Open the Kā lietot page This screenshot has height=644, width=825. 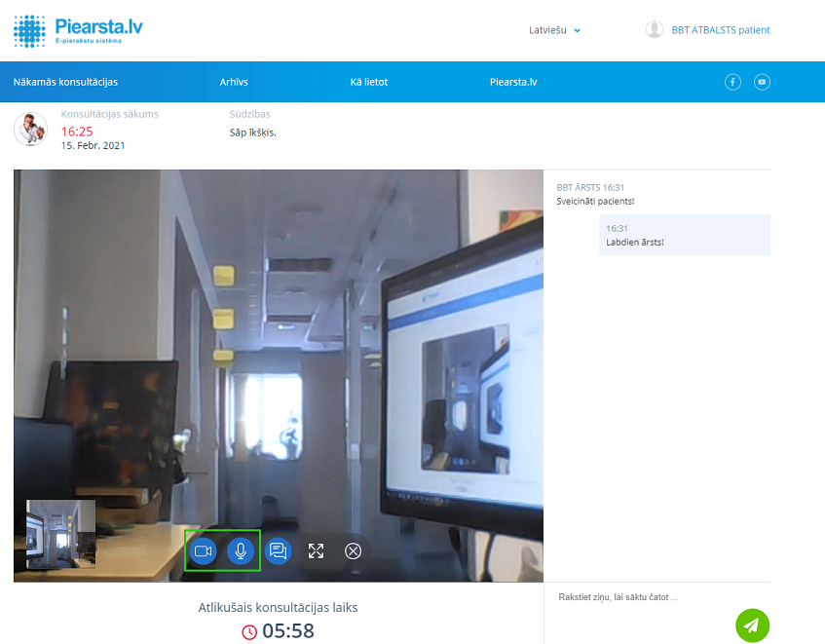tap(369, 82)
